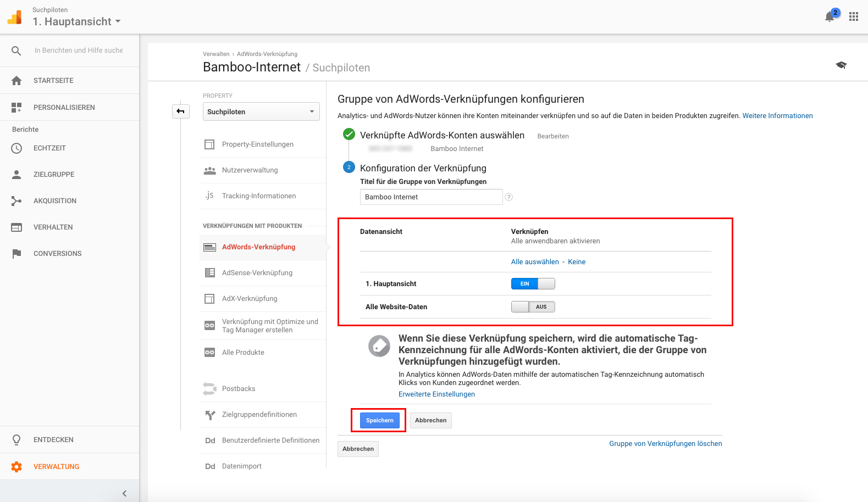Image resolution: width=868 pixels, height=502 pixels.
Task: Click the Zielgruppendefinitionen fork icon
Action: tap(209, 415)
